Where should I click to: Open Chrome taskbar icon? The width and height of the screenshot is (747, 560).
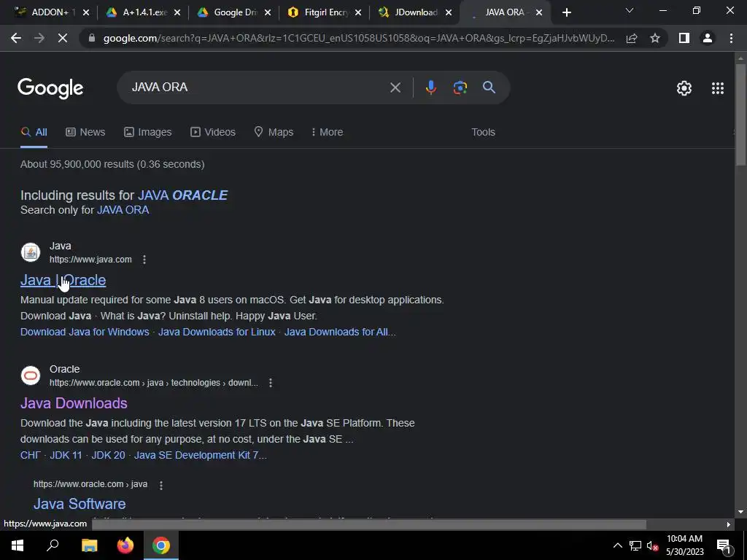[161, 545]
